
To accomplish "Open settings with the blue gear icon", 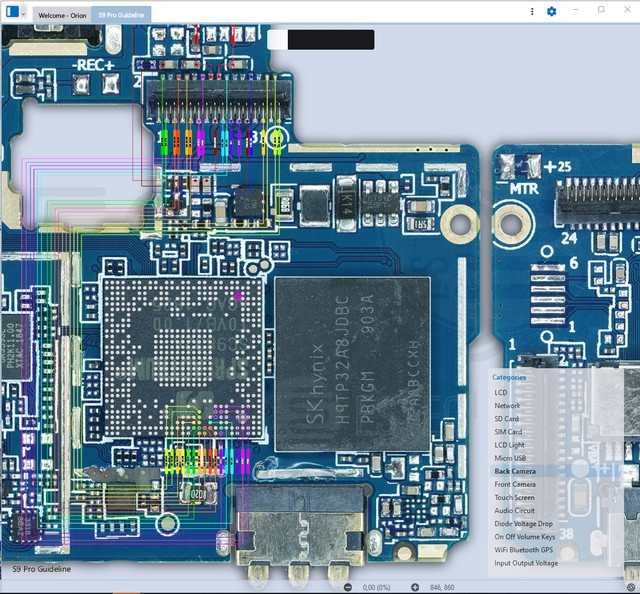I will 551,11.
